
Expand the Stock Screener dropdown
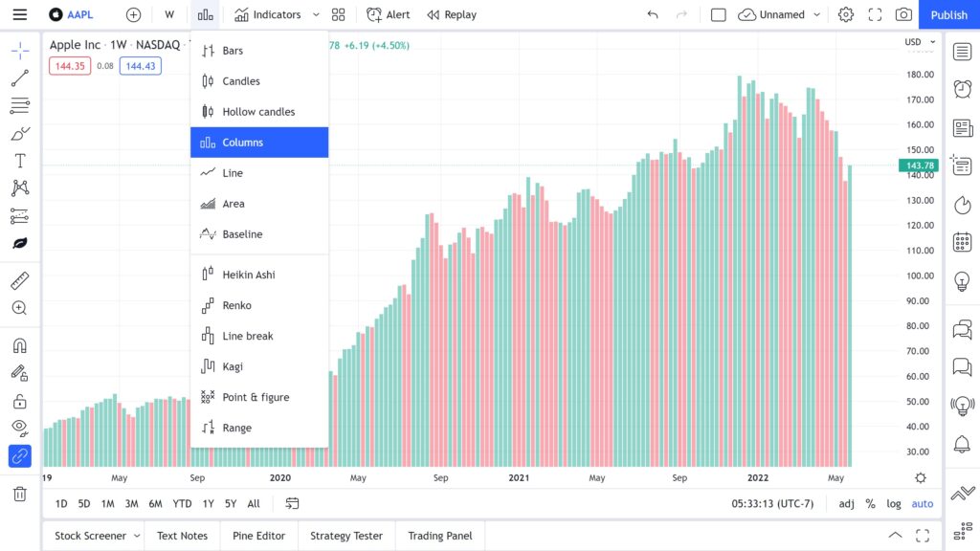click(137, 536)
